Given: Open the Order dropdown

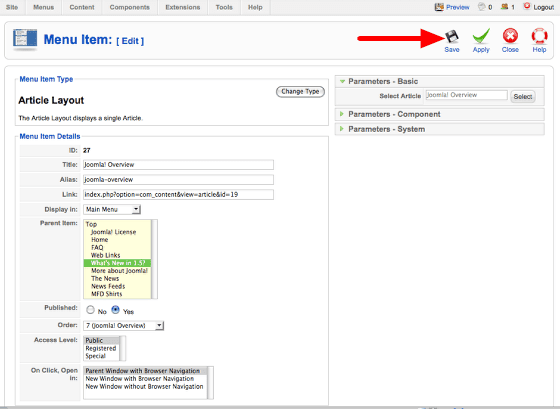Looking at the screenshot, I should (124, 325).
